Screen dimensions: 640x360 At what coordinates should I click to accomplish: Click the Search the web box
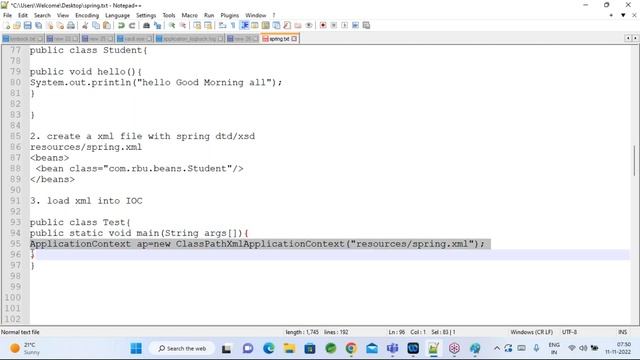click(182, 348)
